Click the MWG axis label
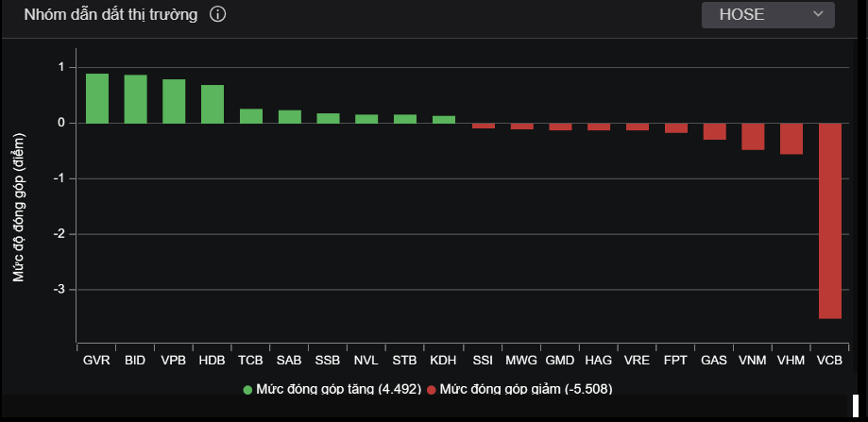868x422 pixels. (x=521, y=360)
